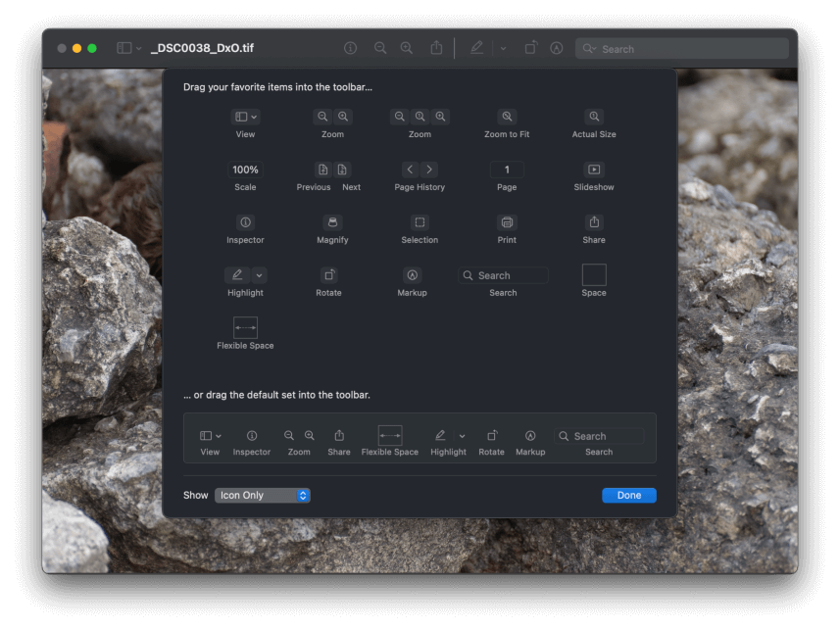
Task: Select the Slideshow icon
Action: (593, 169)
